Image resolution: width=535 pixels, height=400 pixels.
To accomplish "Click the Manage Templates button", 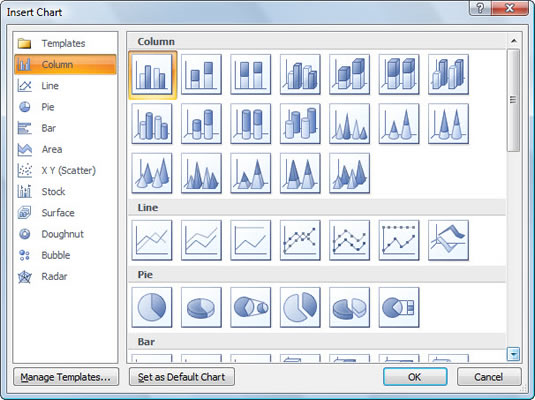I will [66, 377].
